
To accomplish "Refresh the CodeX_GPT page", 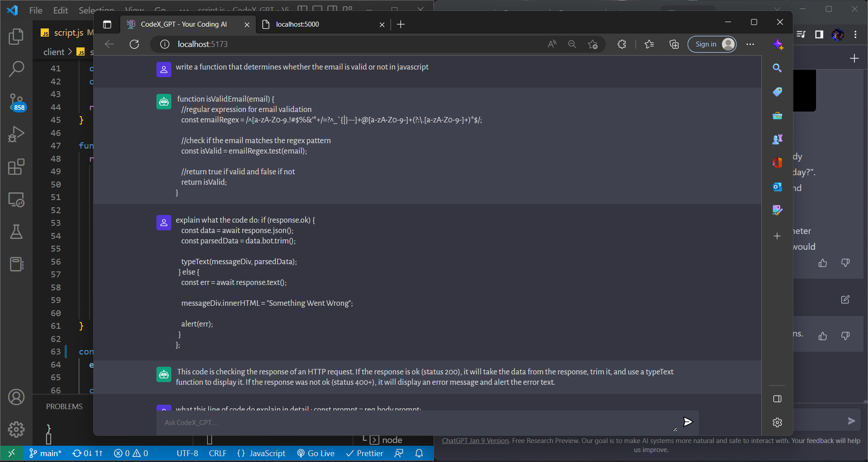I will (x=134, y=44).
